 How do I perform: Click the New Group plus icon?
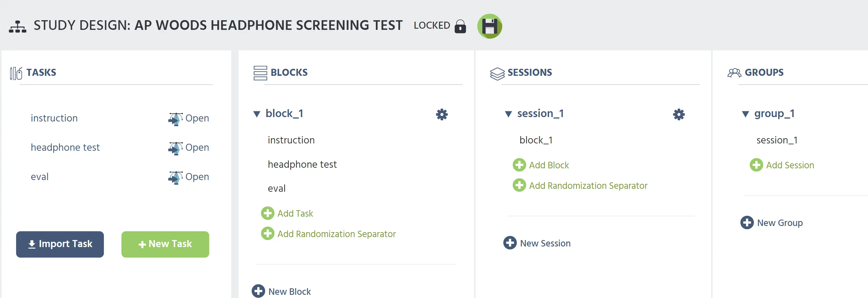coord(747,222)
